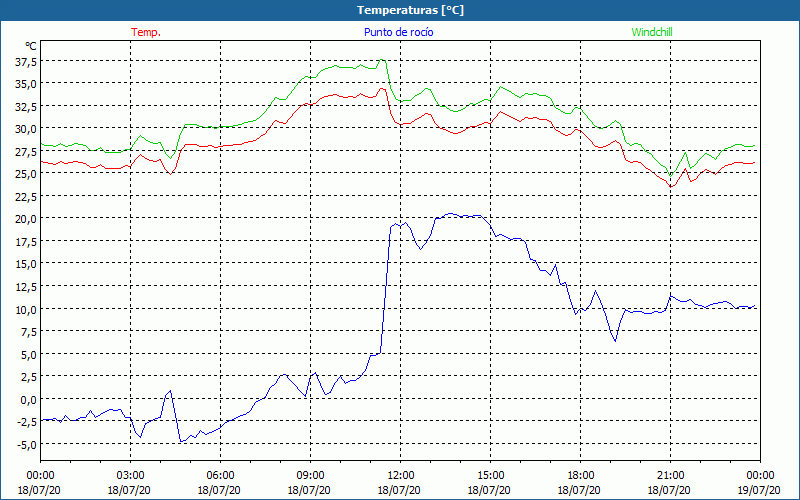Click the 17,5 y-axis value
The height and width of the screenshot is (500, 800).
(x=26, y=242)
